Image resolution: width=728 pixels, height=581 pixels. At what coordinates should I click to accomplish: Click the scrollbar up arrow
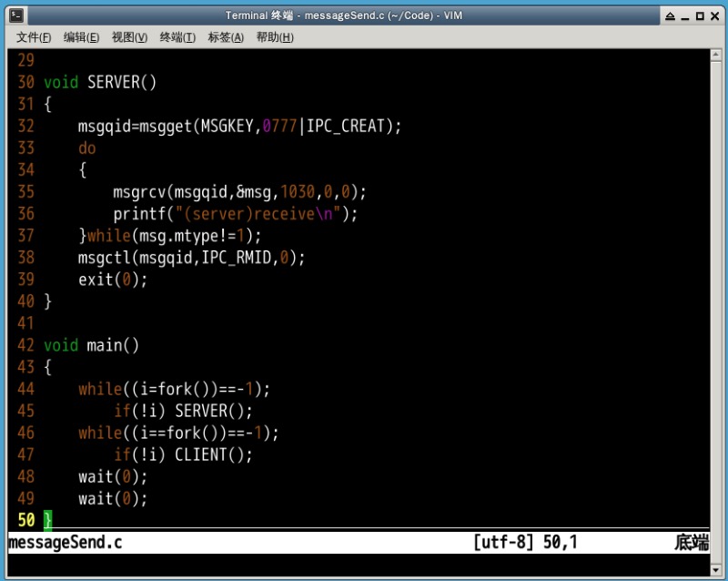tap(717, 56)
